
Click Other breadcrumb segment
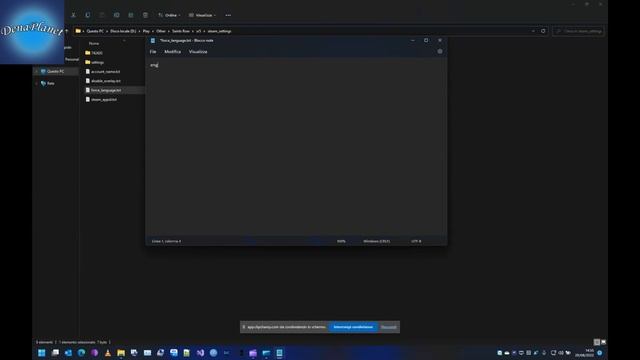click(161, 31)
